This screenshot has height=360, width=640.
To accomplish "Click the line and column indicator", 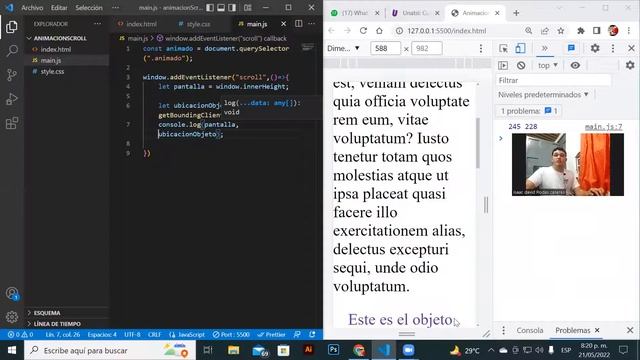I will point(62,334).
